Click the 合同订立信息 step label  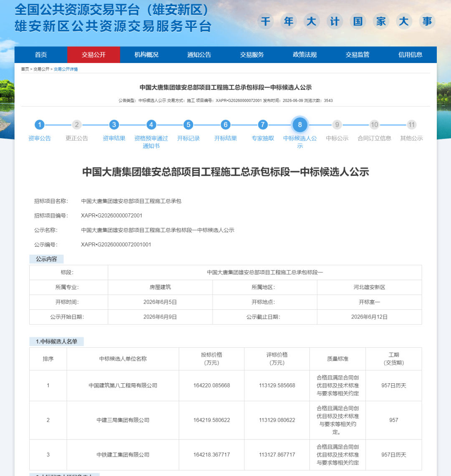tap(375, 139)
